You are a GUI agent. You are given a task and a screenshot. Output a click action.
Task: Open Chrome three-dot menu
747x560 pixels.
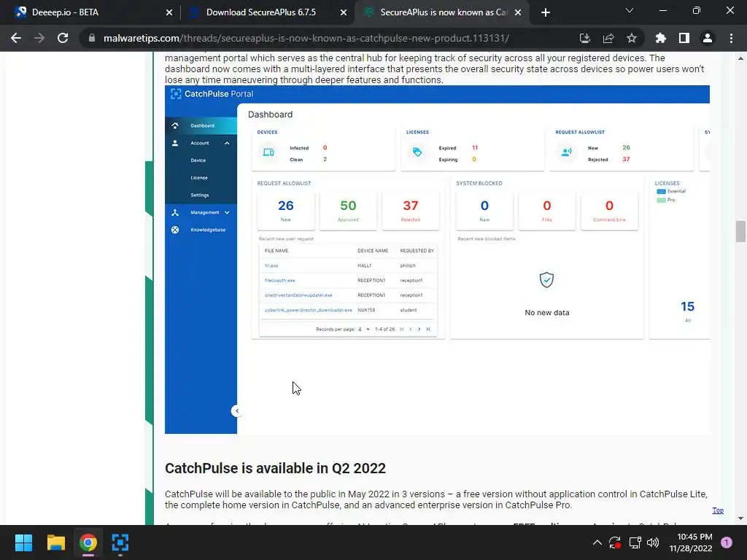pyautogui.click(x=731, y=38)
